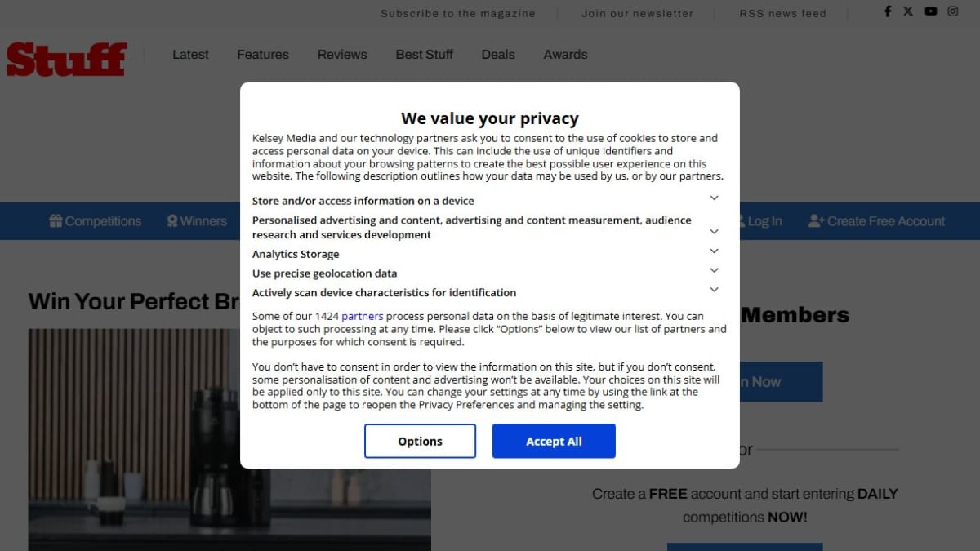This screenshot has height=551, width=980.
Task: Open the X (Twitter) social icon
Action: (x=908, y=11)
